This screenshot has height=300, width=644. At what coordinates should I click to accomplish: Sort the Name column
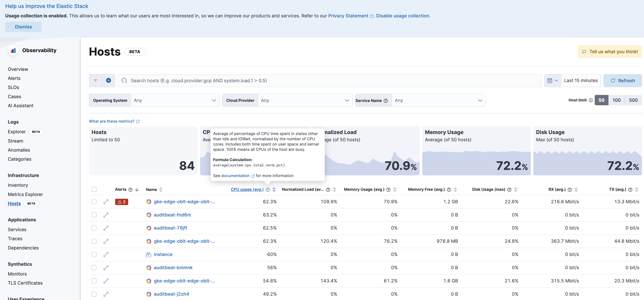pos(161,190)
